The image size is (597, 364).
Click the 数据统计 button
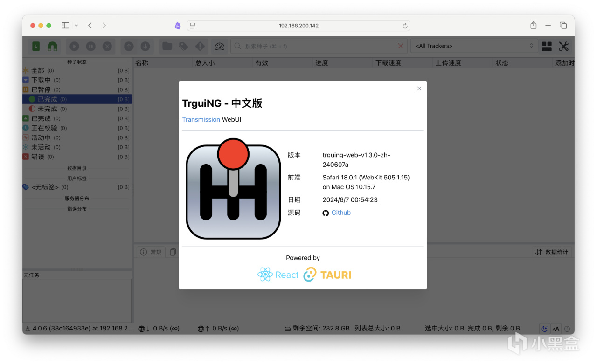552,252
